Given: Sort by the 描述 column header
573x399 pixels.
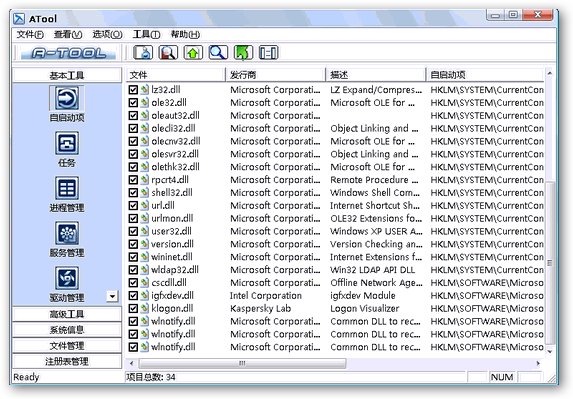Looking at the screenshot, I should (x=376, y=75).
